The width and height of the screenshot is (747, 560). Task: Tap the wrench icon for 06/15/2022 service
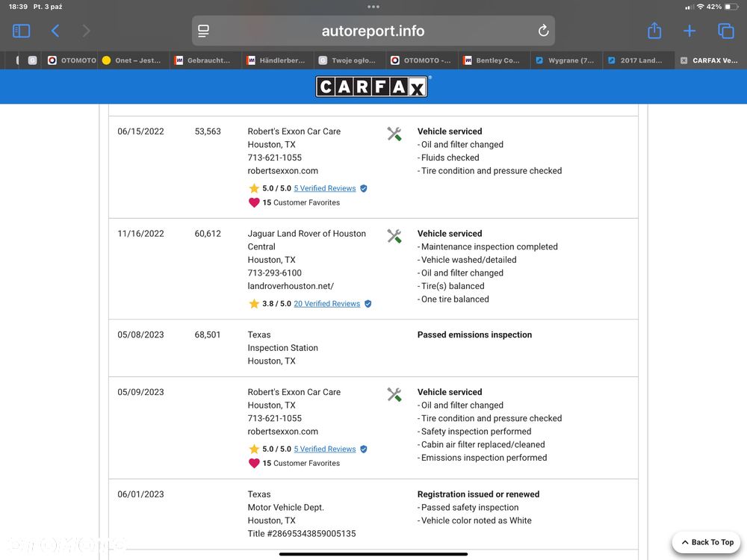tap(394, 134)
